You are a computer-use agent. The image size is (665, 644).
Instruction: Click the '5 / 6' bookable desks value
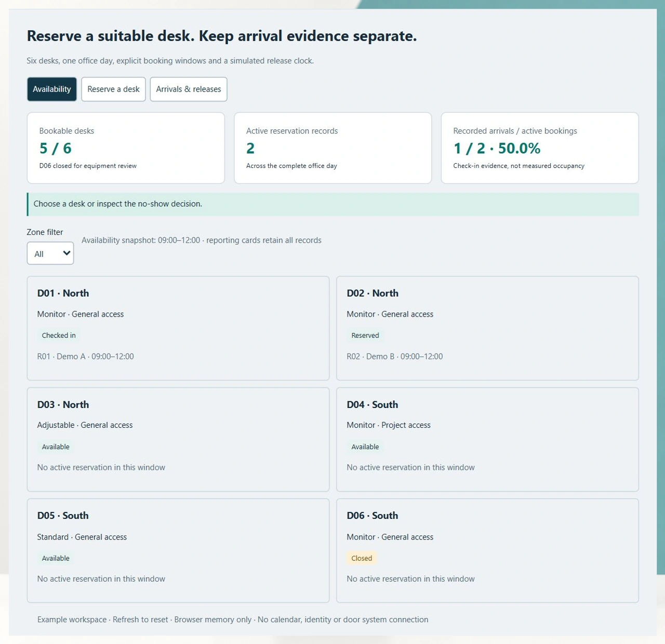tap(56, 149)
